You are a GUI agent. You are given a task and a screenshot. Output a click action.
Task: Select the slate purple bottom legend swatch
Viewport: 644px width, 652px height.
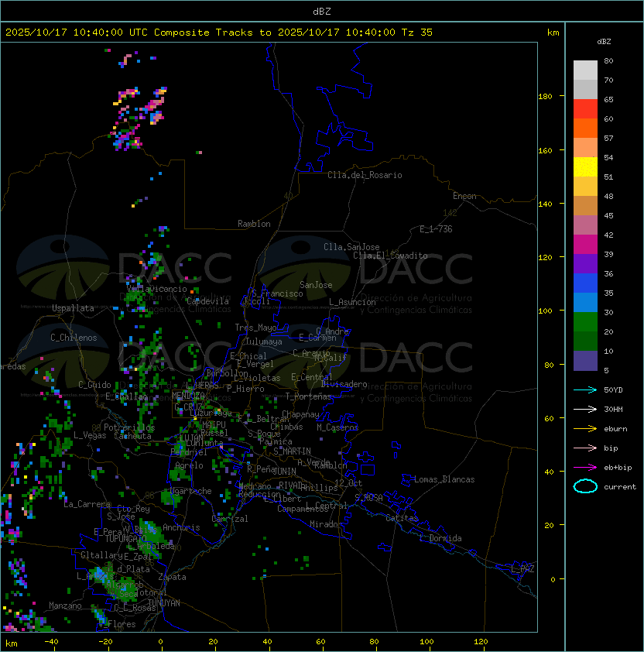pyautogui.click(x=585, y=361)
